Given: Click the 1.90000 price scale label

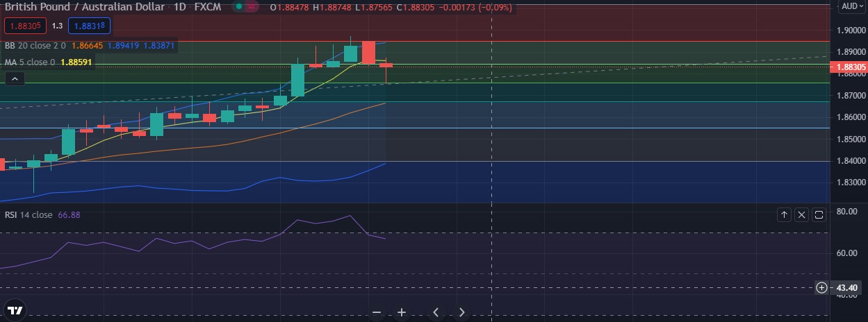Looking at the screenshot, I should pos(851,31).
